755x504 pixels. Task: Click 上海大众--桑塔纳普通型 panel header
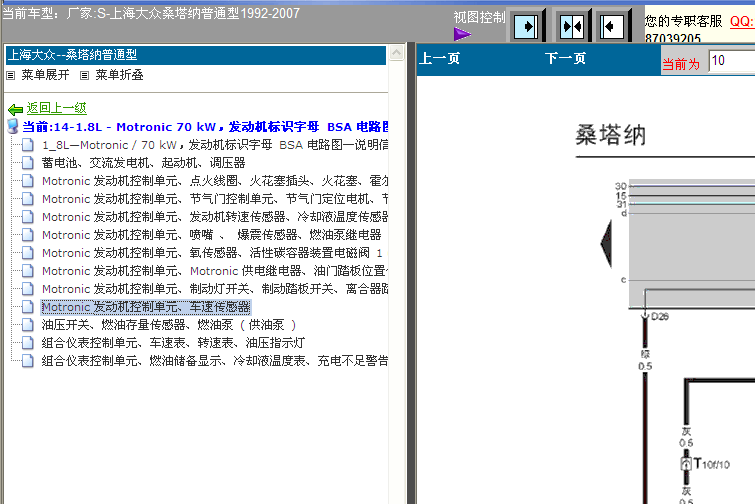(x=196, y=55)
